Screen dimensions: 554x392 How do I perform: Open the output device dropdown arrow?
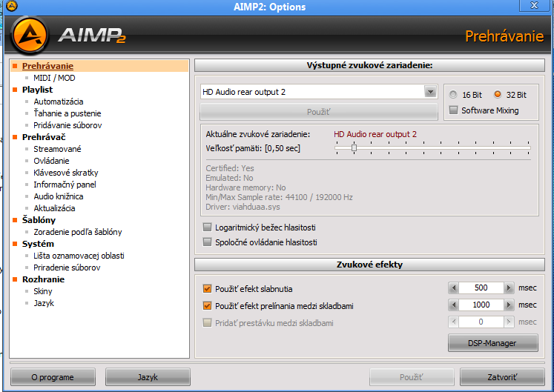pyautogui.click(x=430, y=92)
